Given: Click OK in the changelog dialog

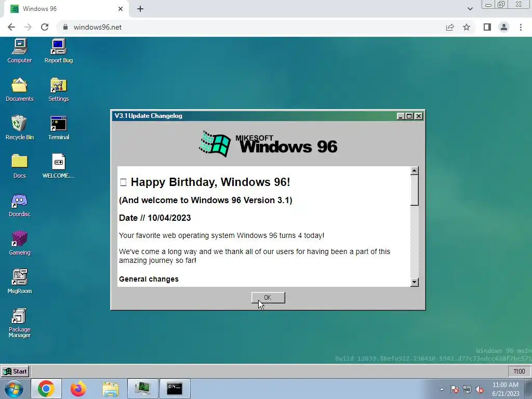Looking at the screenshot, I should 268,298.
